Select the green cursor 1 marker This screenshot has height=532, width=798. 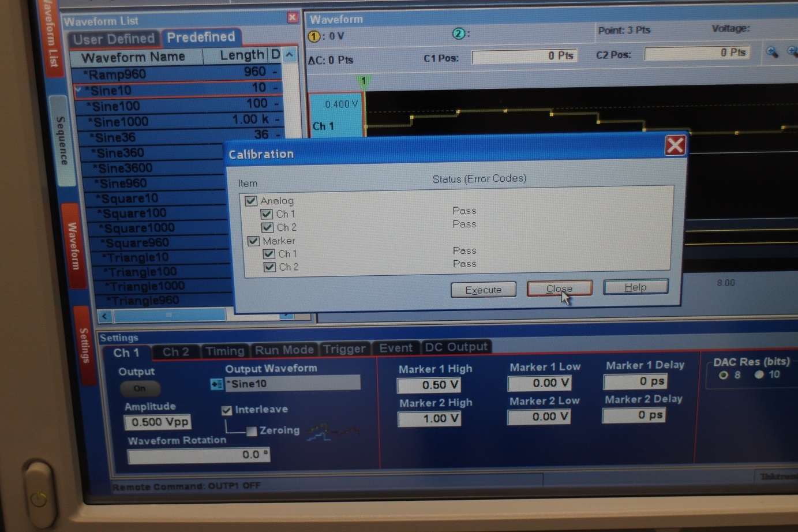tap(364, 81)
